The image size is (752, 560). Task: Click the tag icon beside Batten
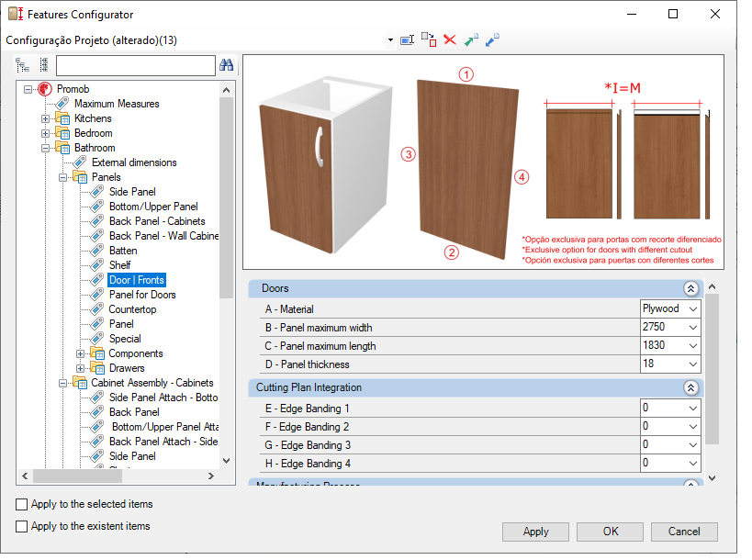(x=97, y=251)
